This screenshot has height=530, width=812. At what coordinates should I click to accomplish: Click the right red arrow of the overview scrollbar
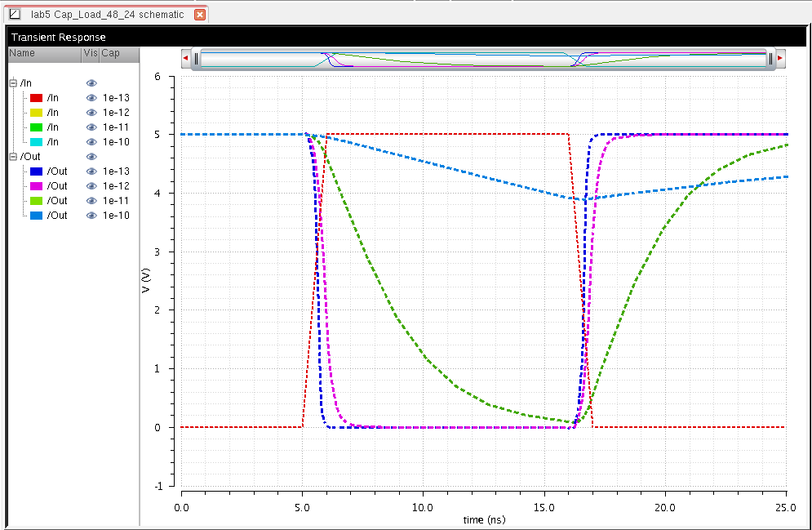tap(780, 59)
